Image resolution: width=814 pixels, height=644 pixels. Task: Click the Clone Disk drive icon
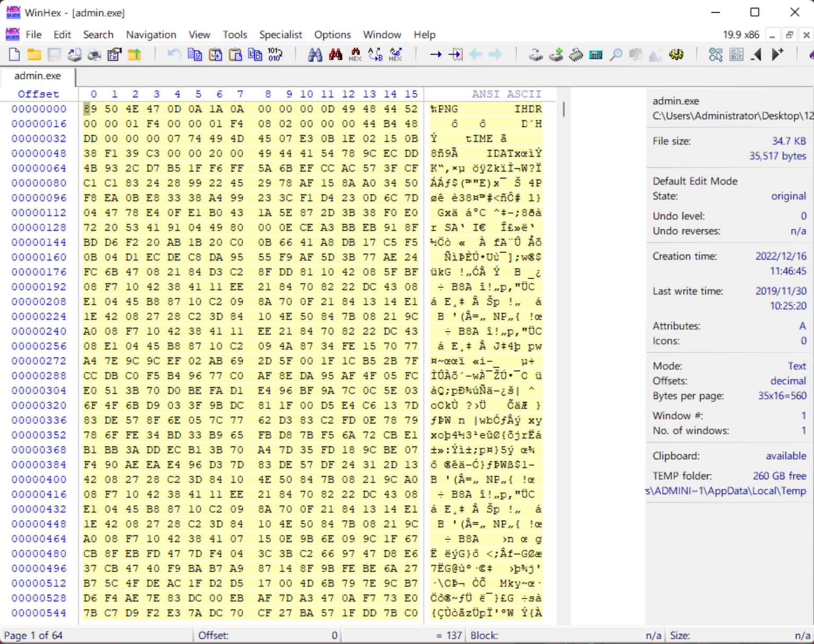click(536, 54)
